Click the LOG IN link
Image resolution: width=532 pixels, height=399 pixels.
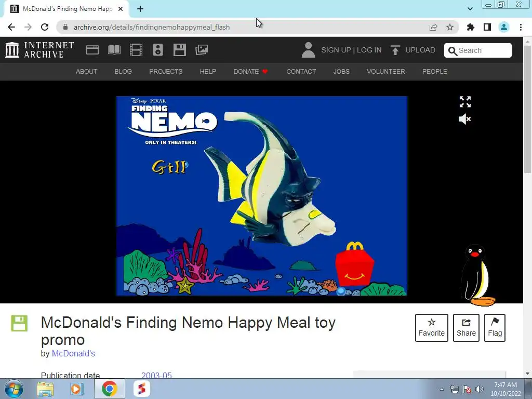[x=369, y=50]
